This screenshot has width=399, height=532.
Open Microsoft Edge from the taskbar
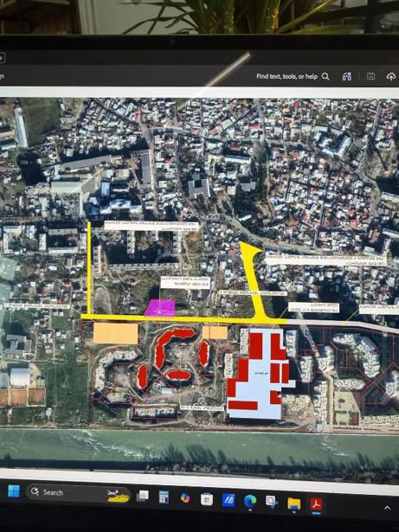point(250,502)
